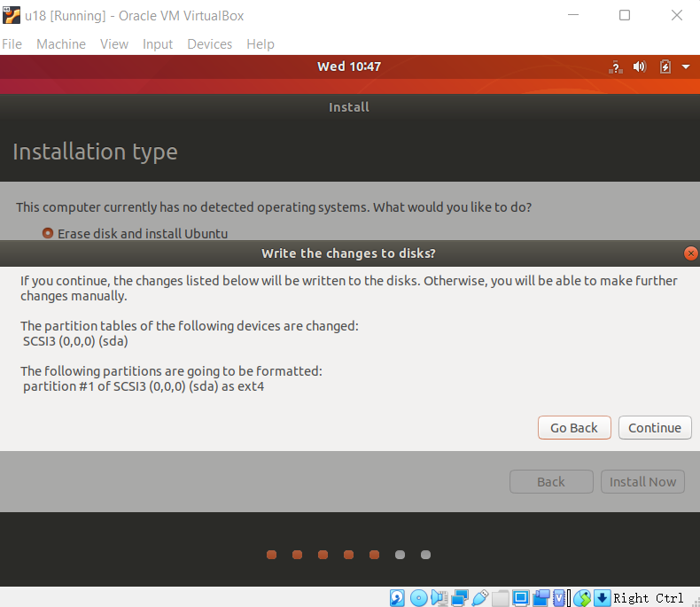The width and height of the screenshot is (700, 607).
Task: Click the display settings status icon
Action: 521,598
